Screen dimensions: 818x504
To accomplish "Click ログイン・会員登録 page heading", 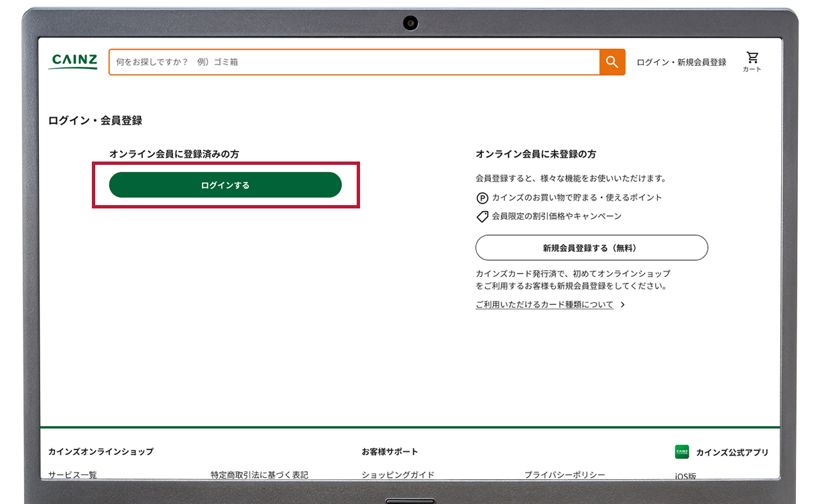I will coord(95,121).
